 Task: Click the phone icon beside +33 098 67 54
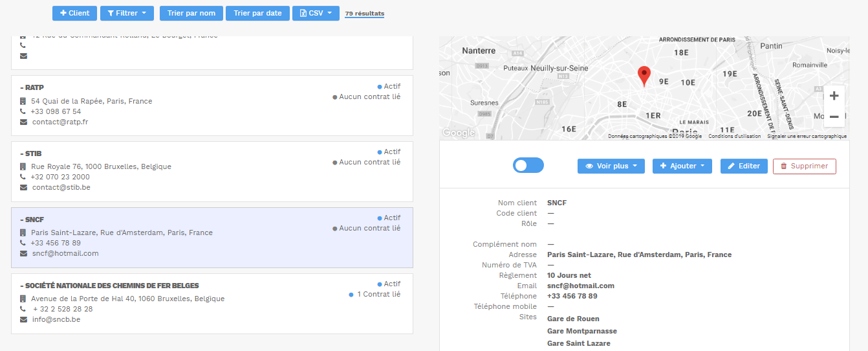(x=23, y=111)
